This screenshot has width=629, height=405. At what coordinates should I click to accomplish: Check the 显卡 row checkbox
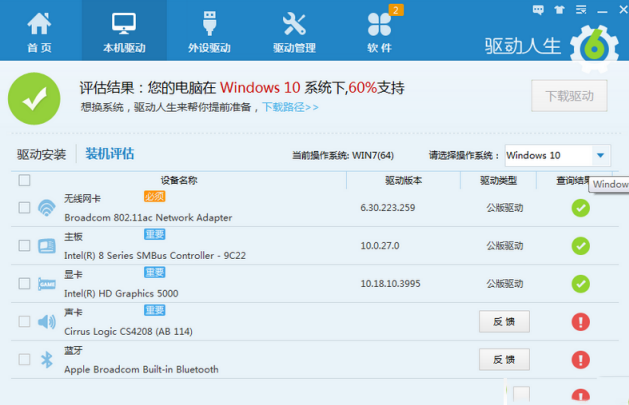click(x=24, y=284)
